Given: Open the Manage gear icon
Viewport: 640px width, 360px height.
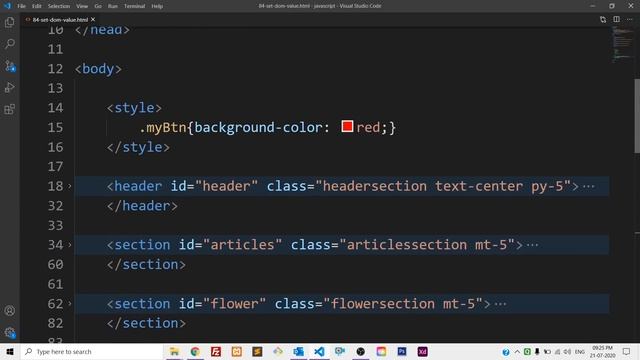Looking at the screenshot, I should [x=10, y=332].
